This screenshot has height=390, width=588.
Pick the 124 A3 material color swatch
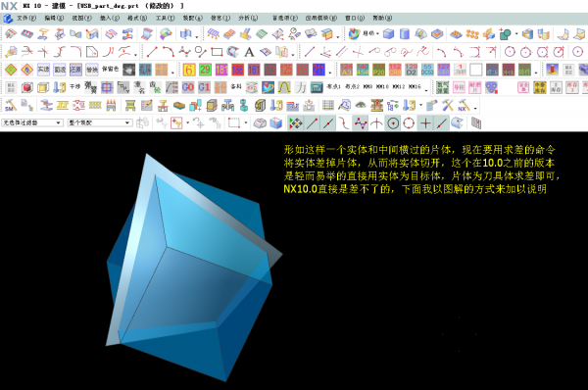point(346,70)
